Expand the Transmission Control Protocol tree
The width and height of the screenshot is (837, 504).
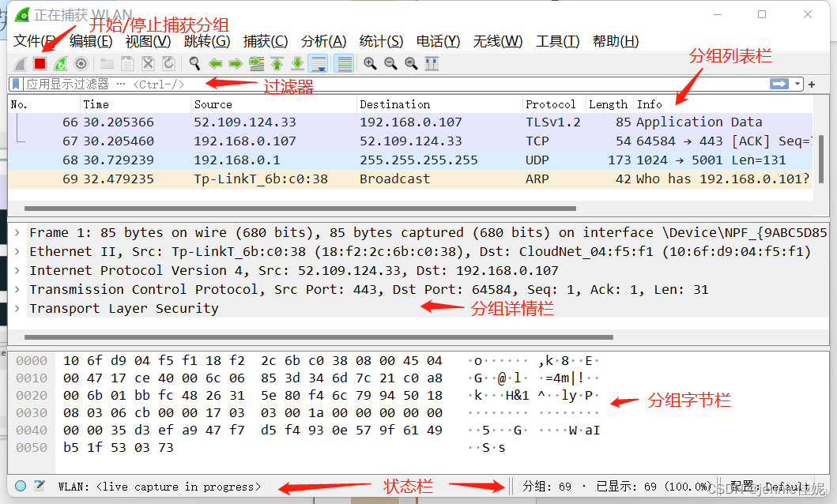pos(17,290)
